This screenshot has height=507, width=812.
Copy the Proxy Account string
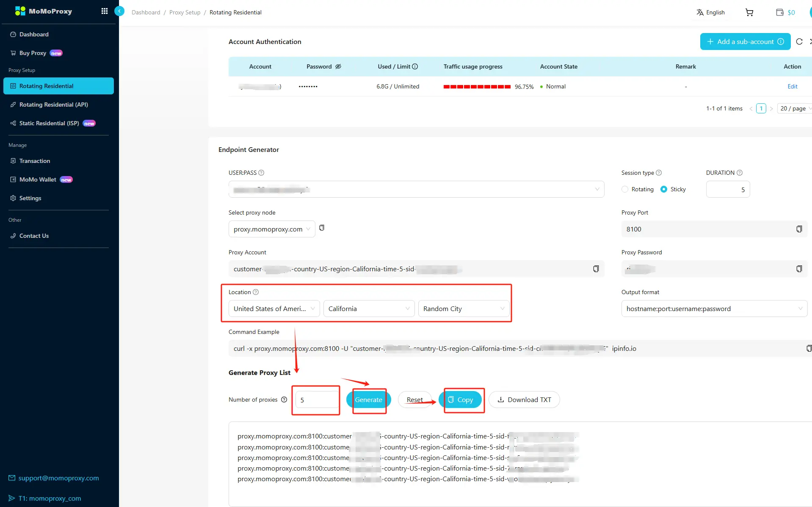point(596,269)
